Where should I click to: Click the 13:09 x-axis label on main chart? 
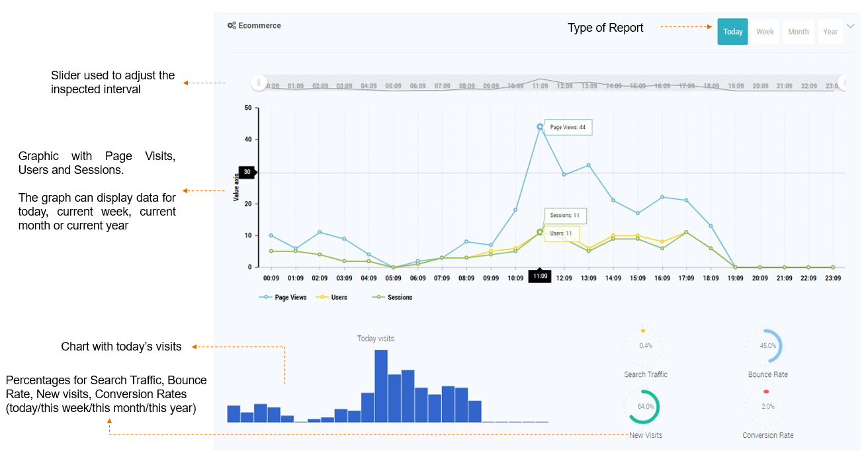coord(589,278)
